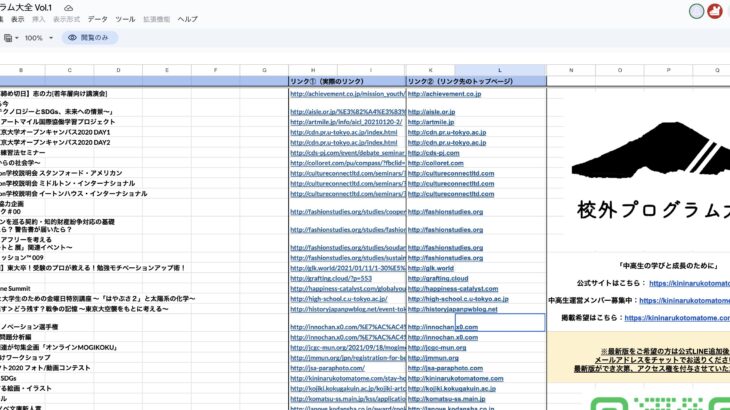Open the jsa-paraphoto.com/ link in column H

pos(327,369)
